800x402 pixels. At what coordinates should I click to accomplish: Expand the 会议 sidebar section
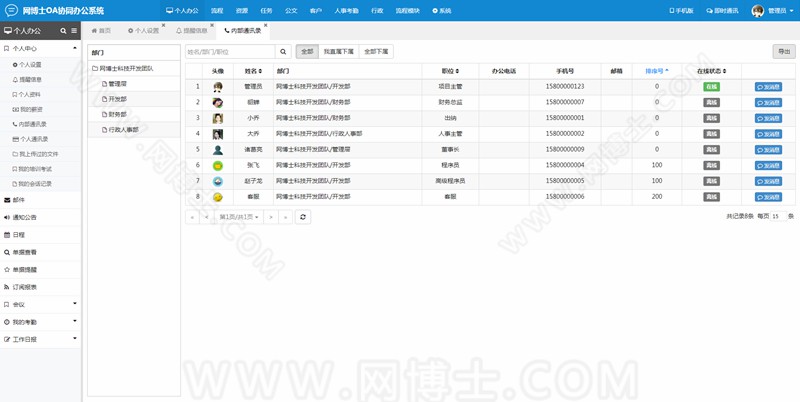click(x=40, y=305)
